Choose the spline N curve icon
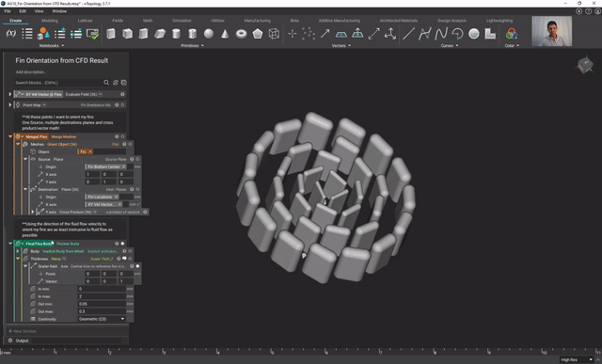Viewport: 602px width, 364px height. click(x=441, y=34)
